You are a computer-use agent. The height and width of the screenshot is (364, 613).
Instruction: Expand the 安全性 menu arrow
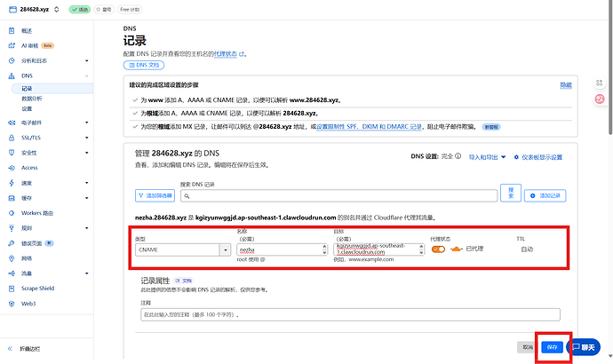click(87, 153)
